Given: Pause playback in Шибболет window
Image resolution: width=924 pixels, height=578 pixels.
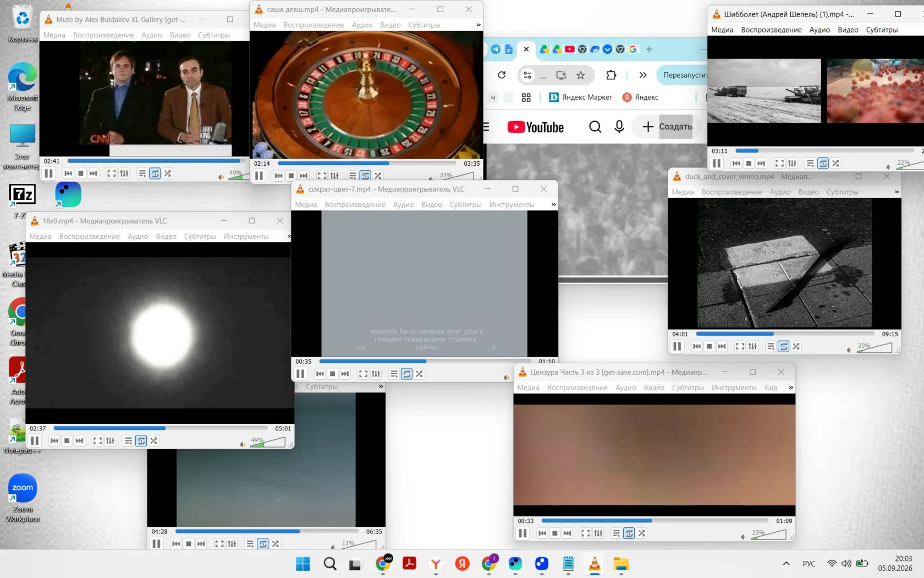Looking at the screenshot, I should [717, 163].
